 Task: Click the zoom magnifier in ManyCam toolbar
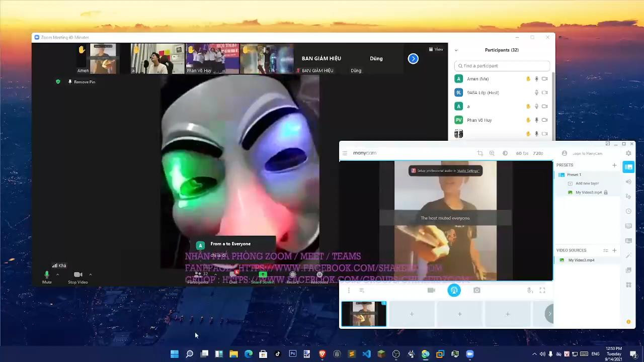(x=492, y=153)
